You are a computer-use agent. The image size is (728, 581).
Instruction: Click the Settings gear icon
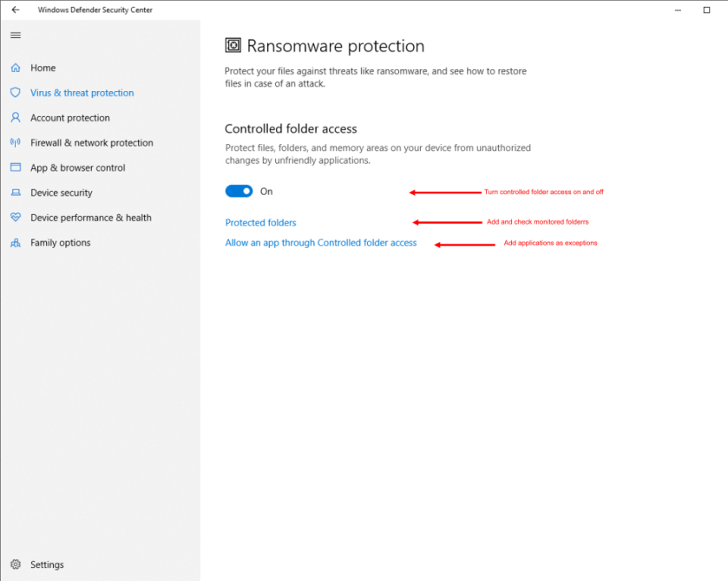coord(15,565)
